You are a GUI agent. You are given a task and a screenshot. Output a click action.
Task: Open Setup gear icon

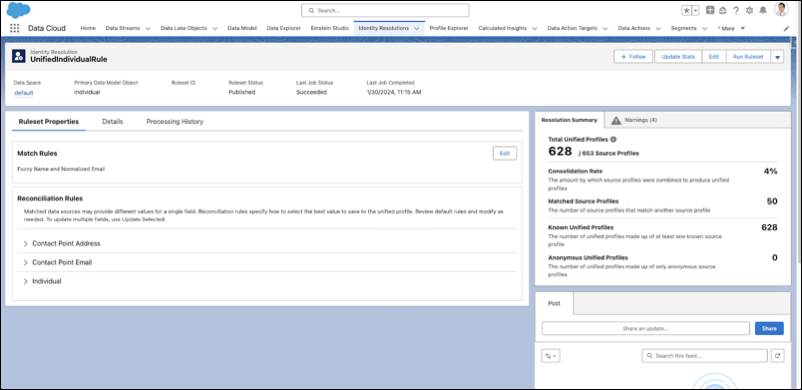(749, 10)
